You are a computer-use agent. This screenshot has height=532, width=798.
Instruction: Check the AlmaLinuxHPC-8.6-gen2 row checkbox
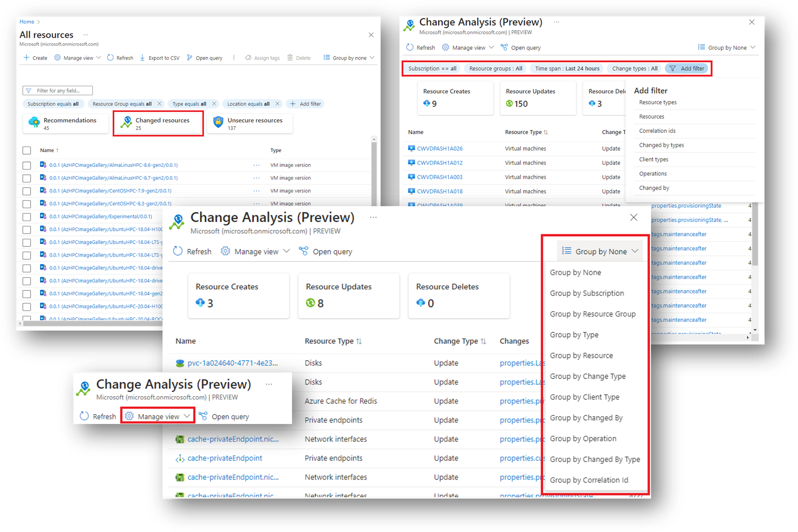tap(27, 165)
